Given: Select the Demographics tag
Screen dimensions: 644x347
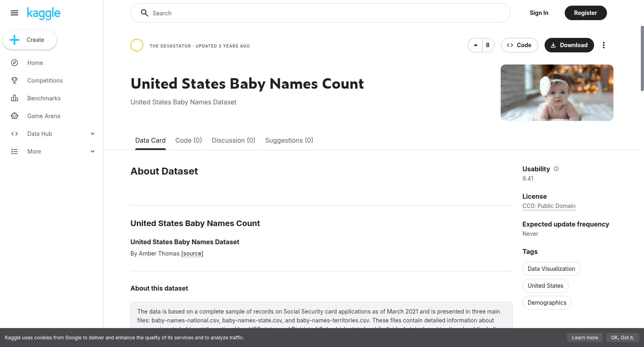Looking at the screenshot, I should [x=547, y=303].
